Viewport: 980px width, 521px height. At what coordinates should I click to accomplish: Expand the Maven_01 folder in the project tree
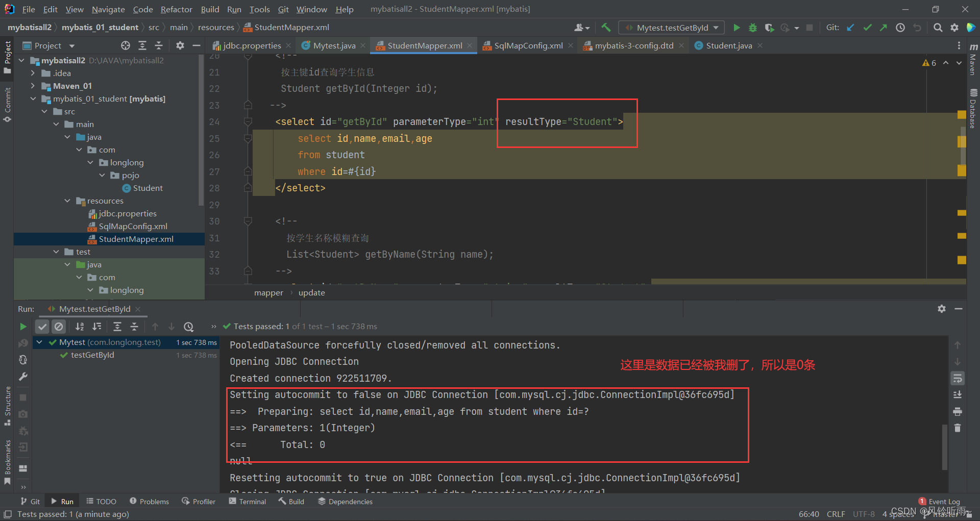33,86
